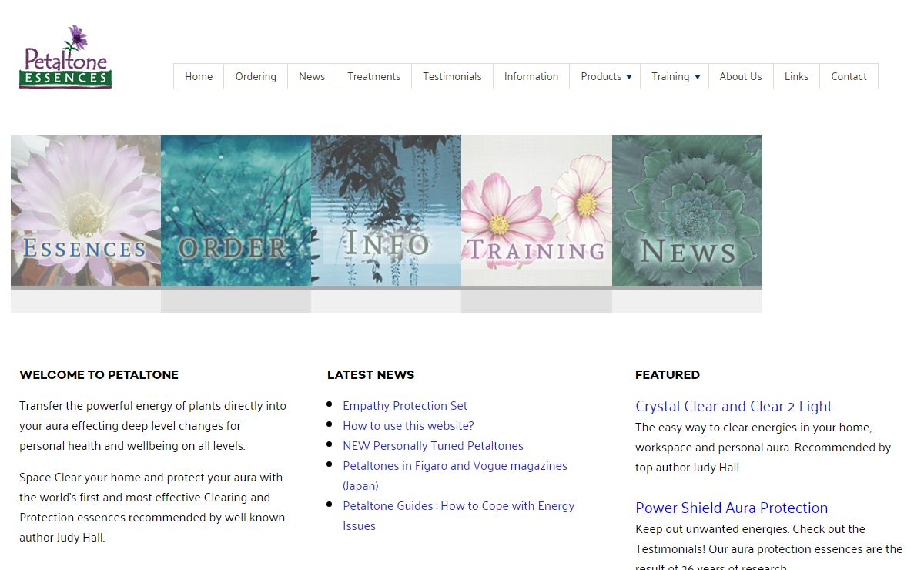Click the Welcome to Petaltone heading
The image size is (924, 570).
click(99, 375)
